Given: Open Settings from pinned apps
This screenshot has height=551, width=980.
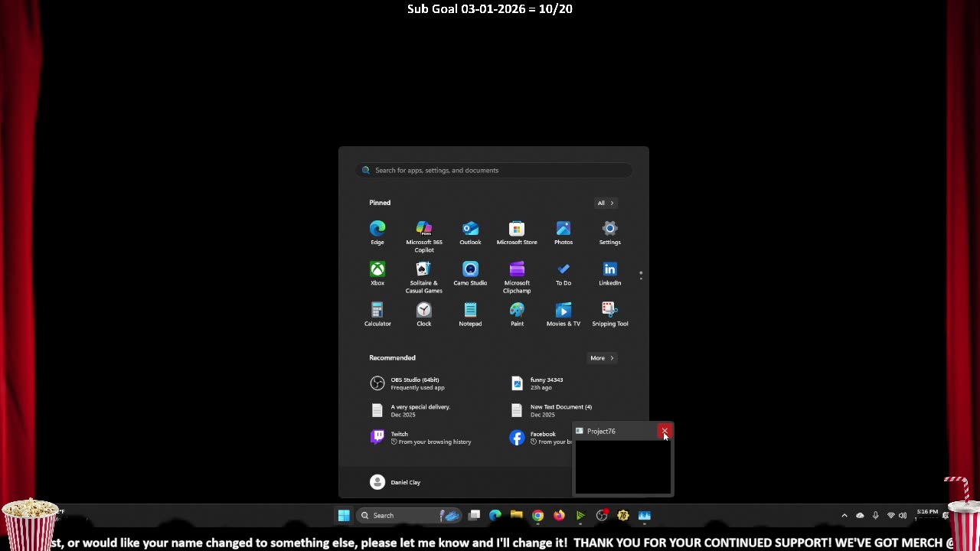Looking at the screenshot, I should 610,233.
